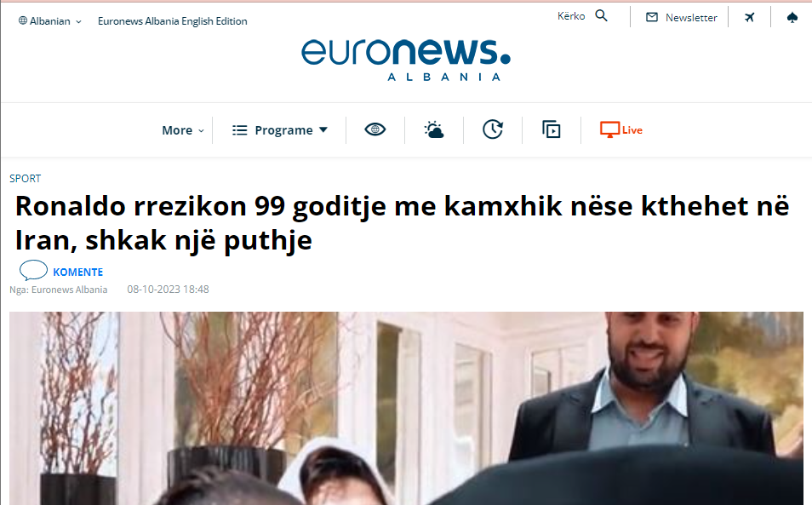This screenshot has width=812, height=505.
Task: Click the airplane icon in header
Action: pos(749,18)
